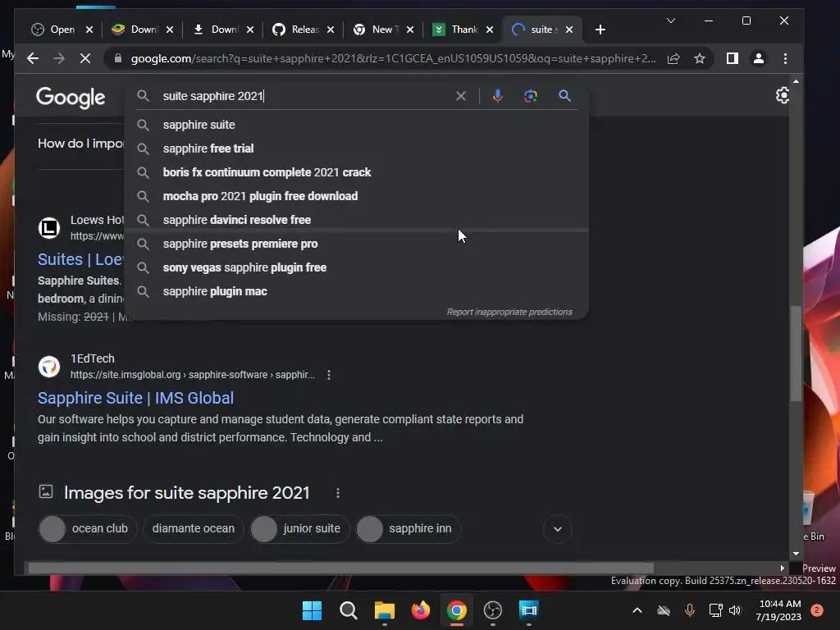
Task: Open clock showing 10:44 AM
Action: tap(779, 610)
